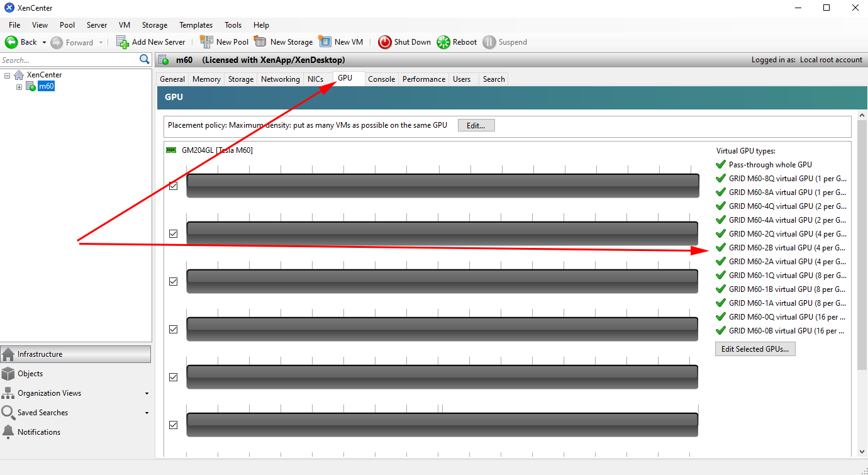This screenshot has height=475, width=868.
Task: Click the Add New Server icon
Action: click(123, 42)
